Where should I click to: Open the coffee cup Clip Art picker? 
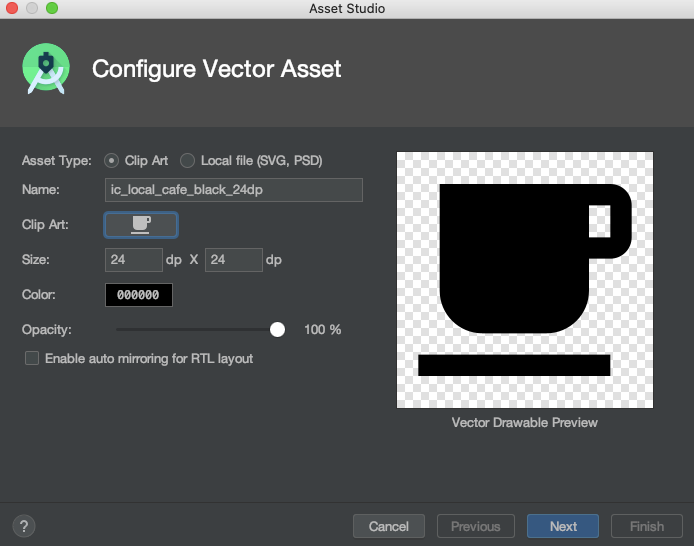141,225
